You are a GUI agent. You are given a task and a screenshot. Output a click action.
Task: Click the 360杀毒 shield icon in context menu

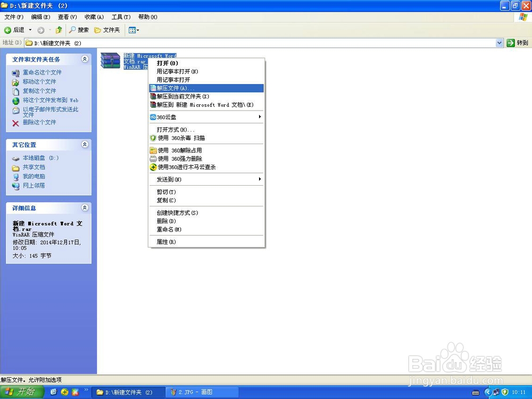[153, 138]
